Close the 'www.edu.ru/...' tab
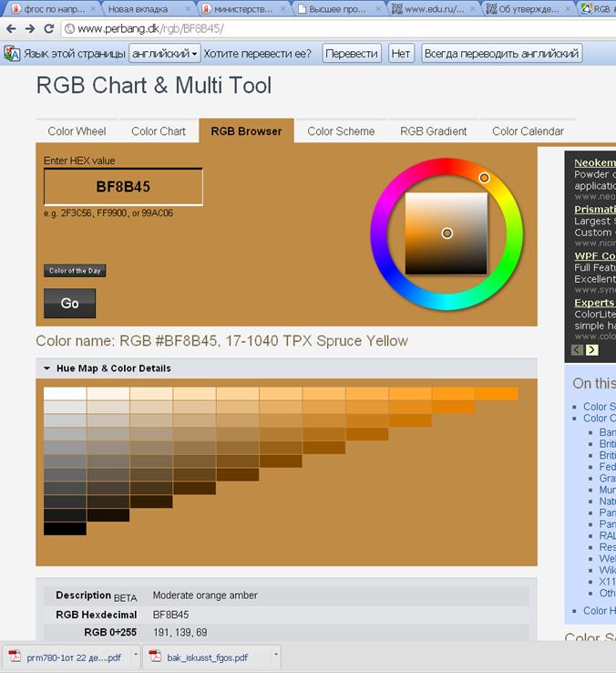Viewport: 616px width, 673px height. pos(473,8)
